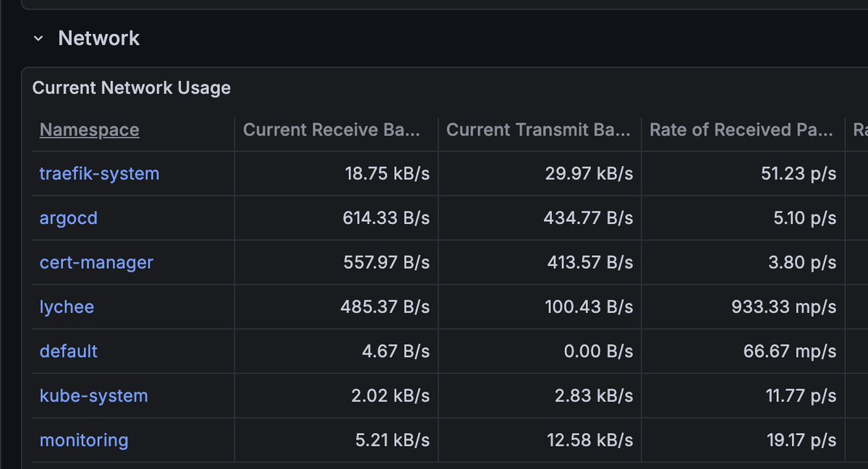
Task: Sort by Rate of Received Packets column
Action: click(741, 130)
